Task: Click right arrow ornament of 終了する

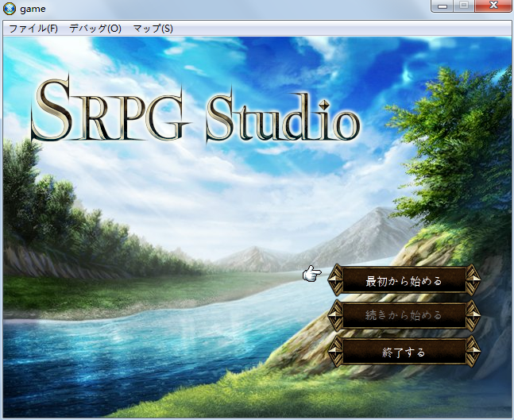Action: click(473, 351)
